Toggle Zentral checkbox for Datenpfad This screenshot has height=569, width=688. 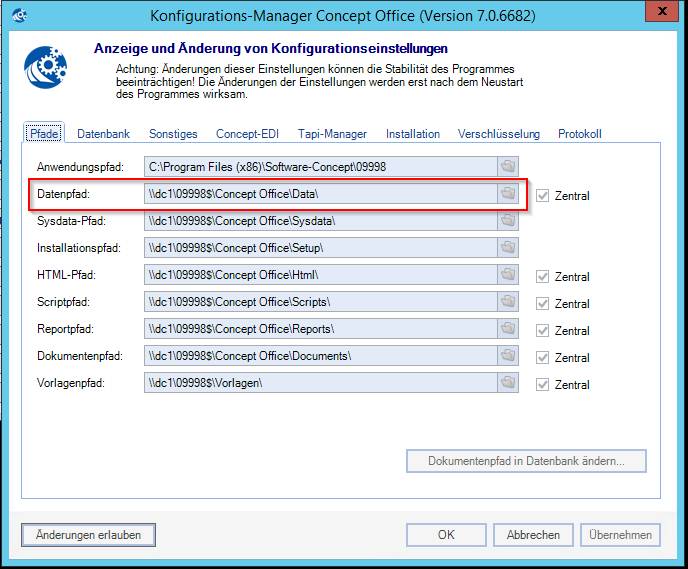tap(542, 196)
